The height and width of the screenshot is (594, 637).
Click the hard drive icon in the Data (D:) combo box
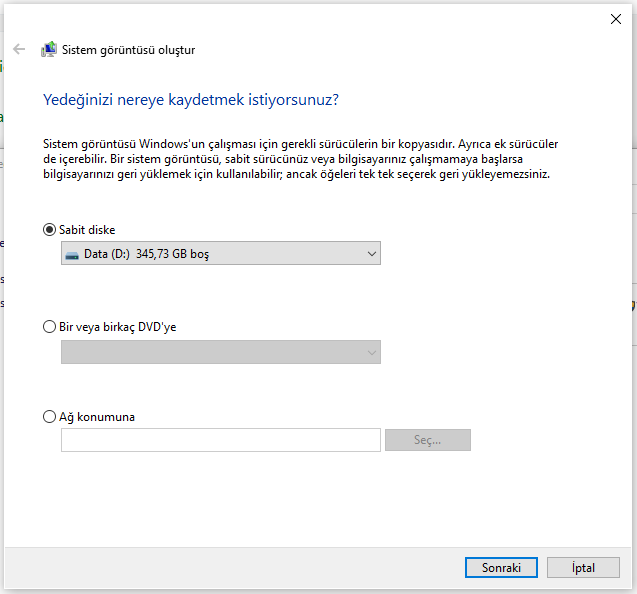click(x=72, y=255)
